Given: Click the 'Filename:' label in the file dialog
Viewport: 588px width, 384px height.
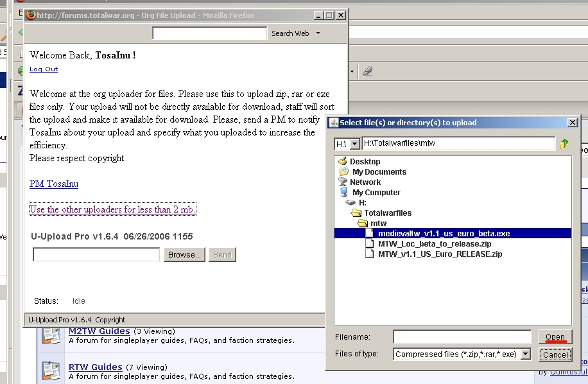Looking at the screenshot, I should [352, 337].
